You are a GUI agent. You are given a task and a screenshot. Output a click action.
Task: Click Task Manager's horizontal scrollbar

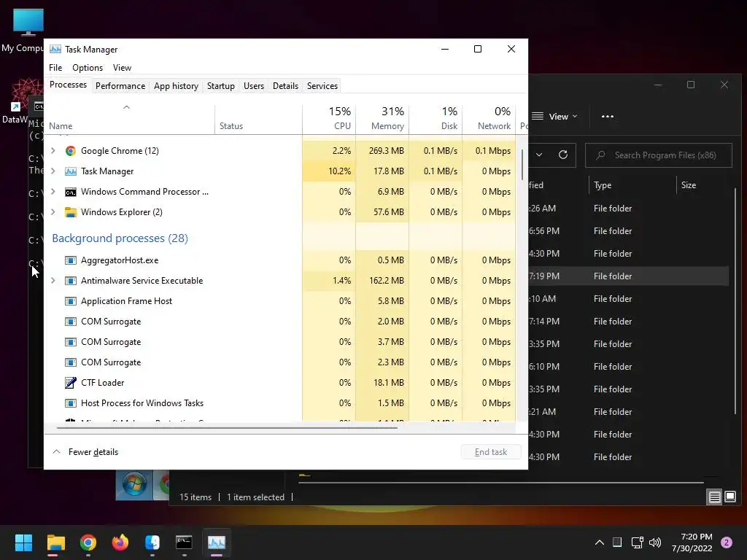[227, 428]
